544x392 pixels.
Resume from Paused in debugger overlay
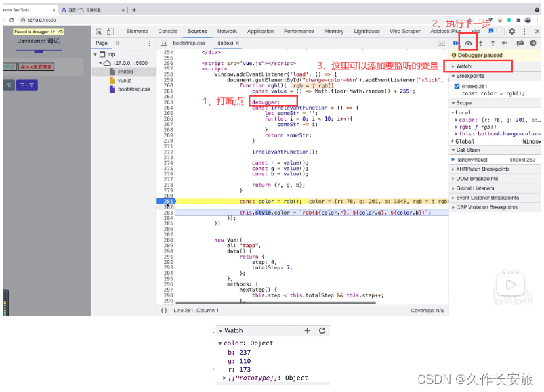pos(53,32)
